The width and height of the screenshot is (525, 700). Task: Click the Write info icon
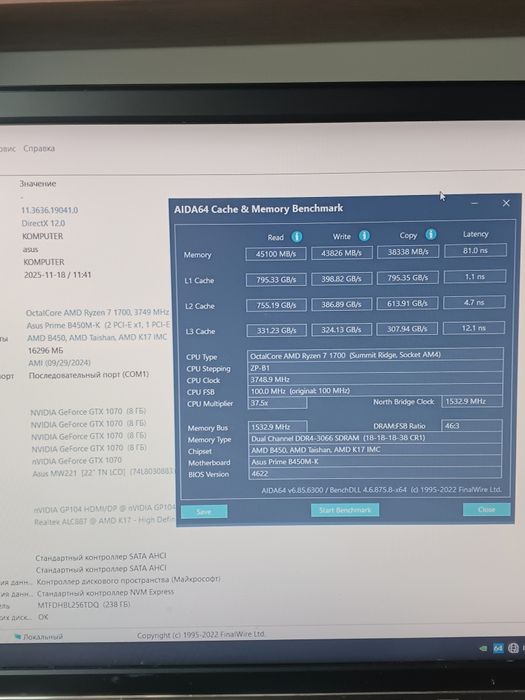tap(364, 236)
